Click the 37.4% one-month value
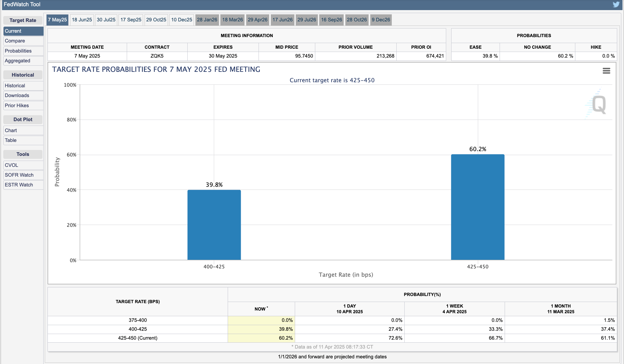This screenshot has height=364, width=624. pos(608,329)
